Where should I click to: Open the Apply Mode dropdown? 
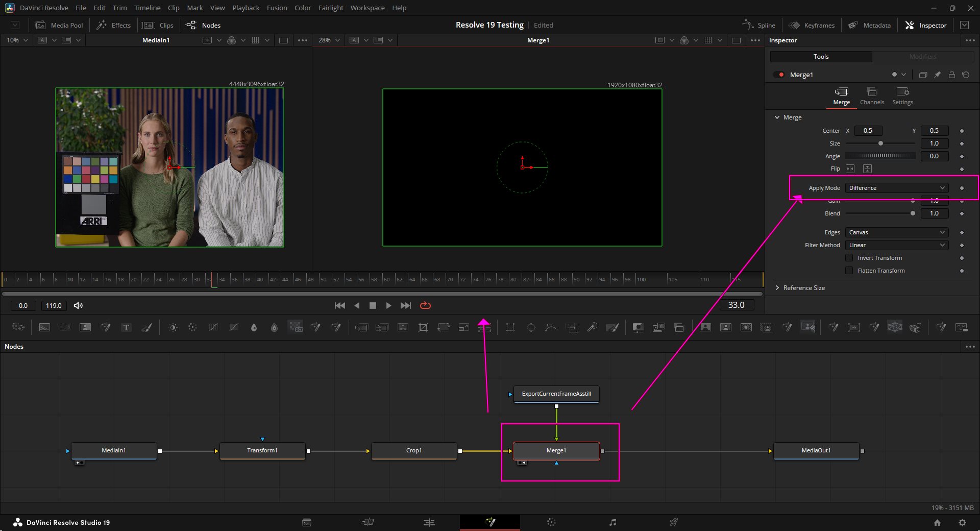point(897,188)
